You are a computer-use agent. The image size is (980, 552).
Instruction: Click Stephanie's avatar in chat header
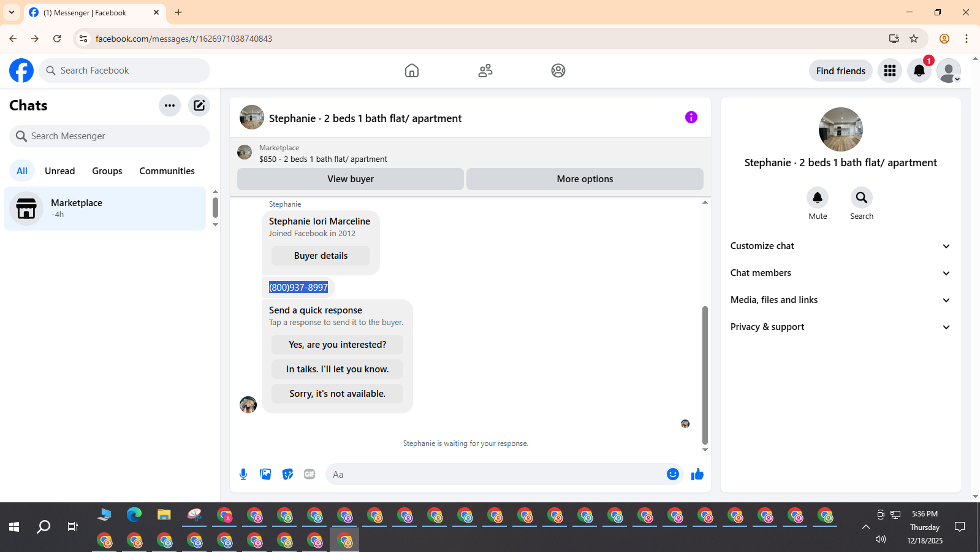[252, 117]
